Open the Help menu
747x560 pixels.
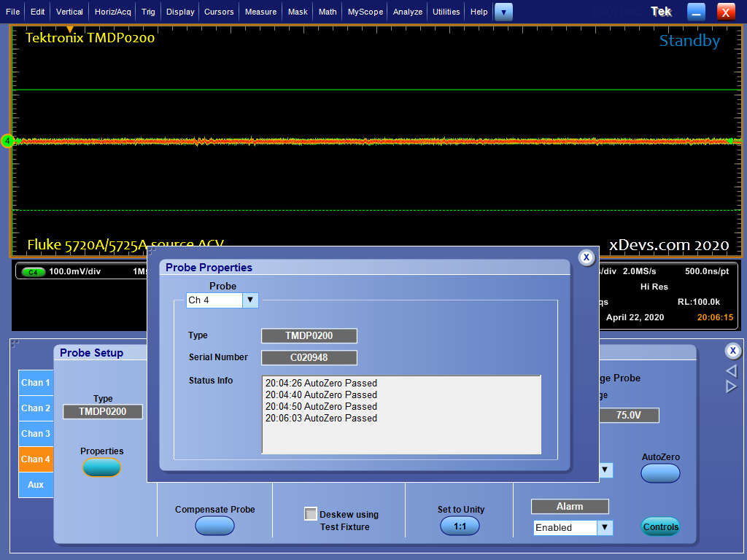click(x=479, y=12)
